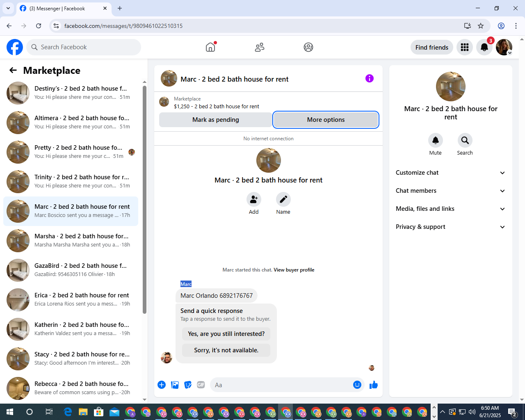This screenshot has width=525, height=420.
Task: Open Groups icon in top navigation
Action: click(x=308, y=47)
